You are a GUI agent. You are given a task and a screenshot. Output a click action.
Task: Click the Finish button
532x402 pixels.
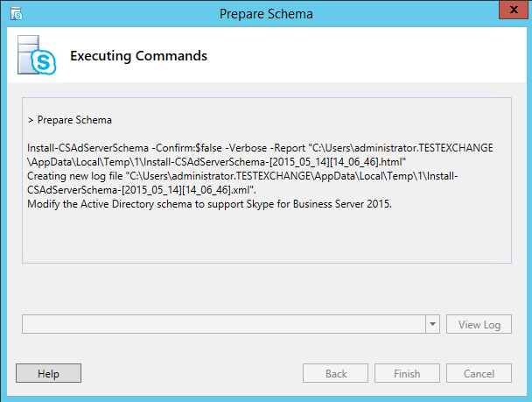[407, 373]
